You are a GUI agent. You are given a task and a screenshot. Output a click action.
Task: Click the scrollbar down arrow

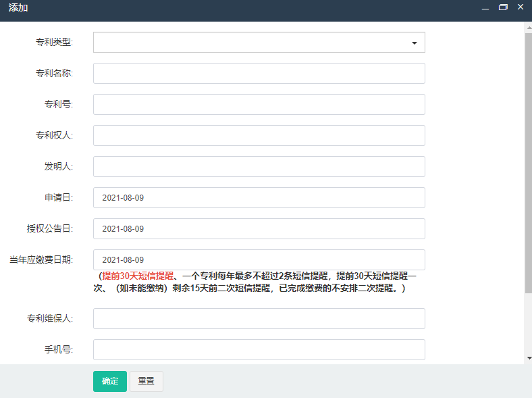[529, 358]
